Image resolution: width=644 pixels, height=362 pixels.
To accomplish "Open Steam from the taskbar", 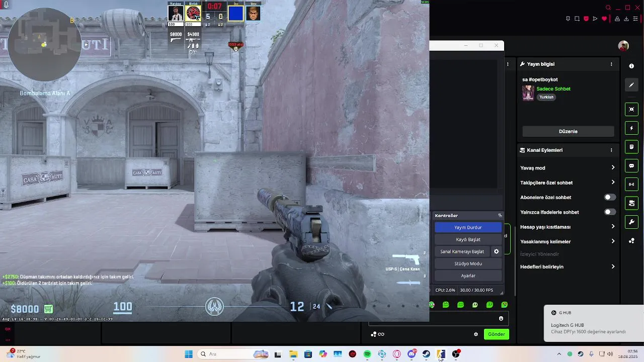I will [426, 354].
